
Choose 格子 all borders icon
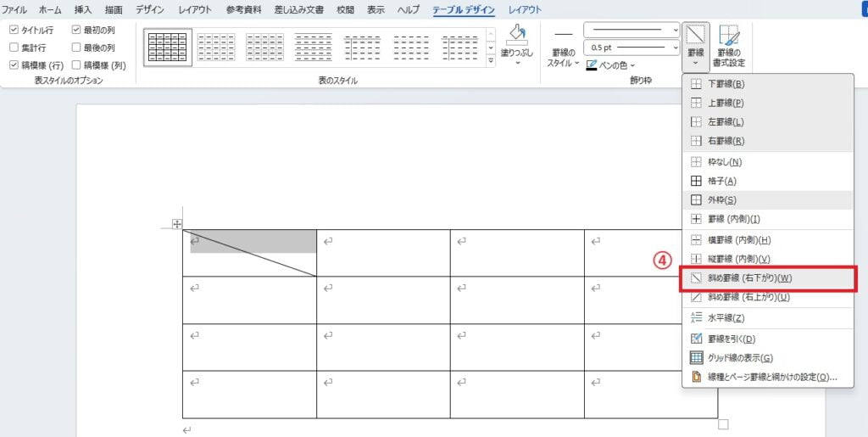pyautogui.click(x=697, y=181)
